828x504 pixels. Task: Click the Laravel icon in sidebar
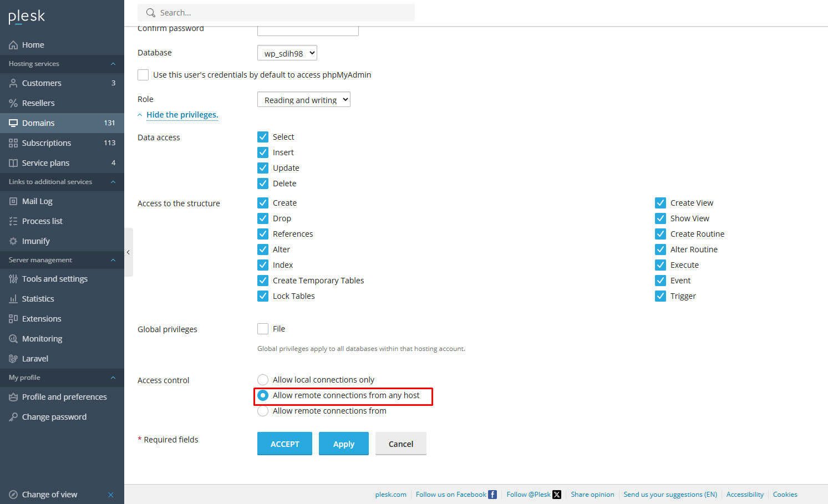coord(13,359)
